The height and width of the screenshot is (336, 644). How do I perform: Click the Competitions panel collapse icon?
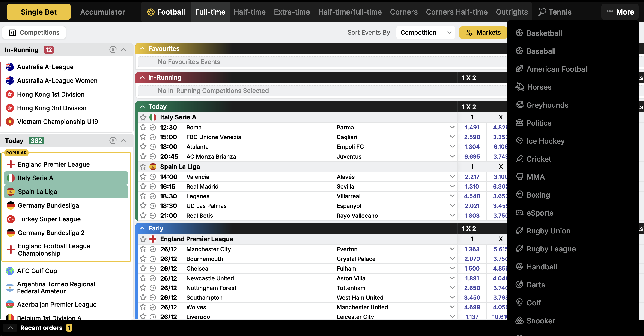coord(12,33)
